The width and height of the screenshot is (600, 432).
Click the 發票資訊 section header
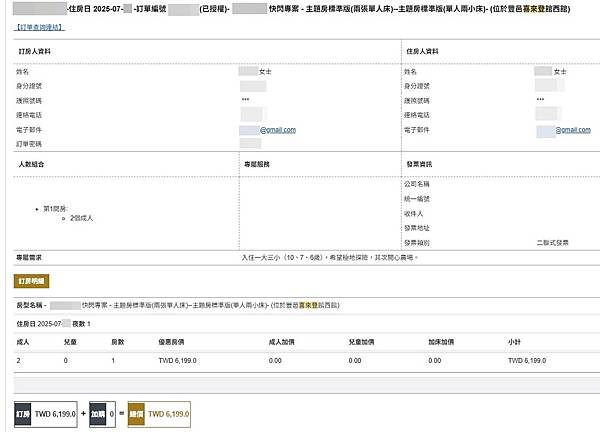coord(419,164)
